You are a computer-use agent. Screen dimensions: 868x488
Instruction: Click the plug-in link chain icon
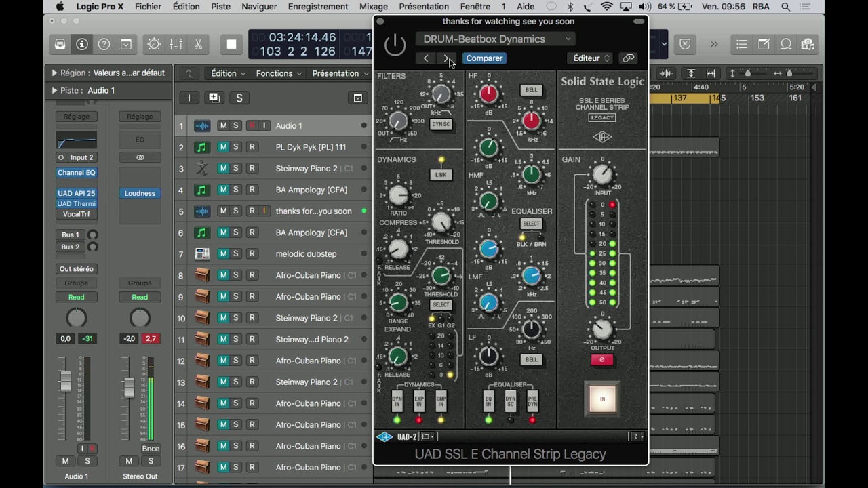coord(629,58)
